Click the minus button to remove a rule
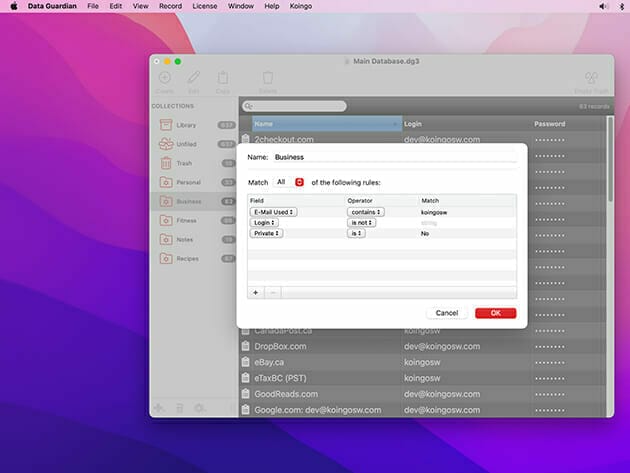This screenshot has width=630, height=473. click(x=273, y=292)
